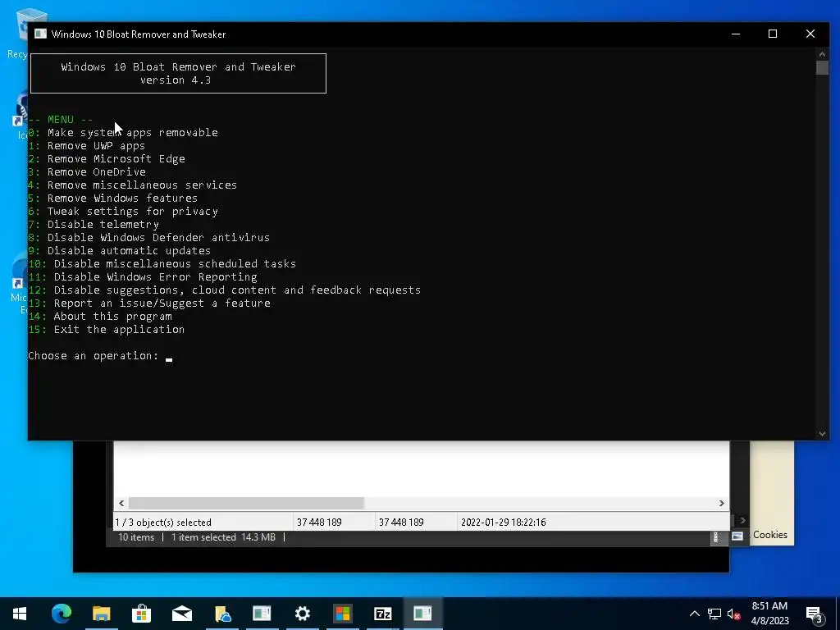Click the "Cookies" label in the background window
This screenshot has height=630, width=840.
pyautogui.click(x=769, y=535)
